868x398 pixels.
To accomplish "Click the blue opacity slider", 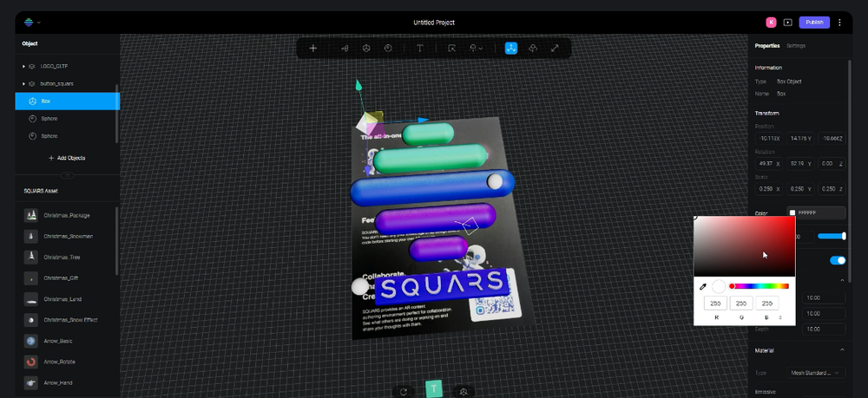I will [832, 236].
